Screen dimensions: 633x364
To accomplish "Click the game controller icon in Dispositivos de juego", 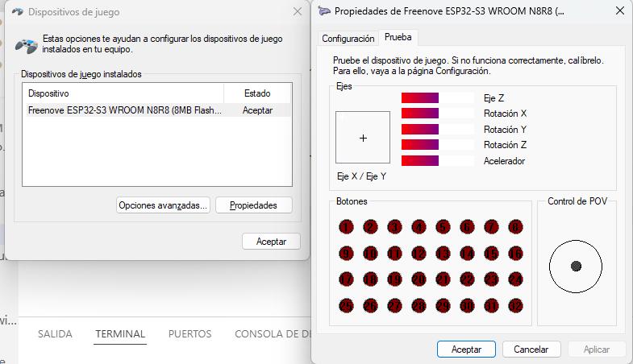I will (x=27, y=45).
